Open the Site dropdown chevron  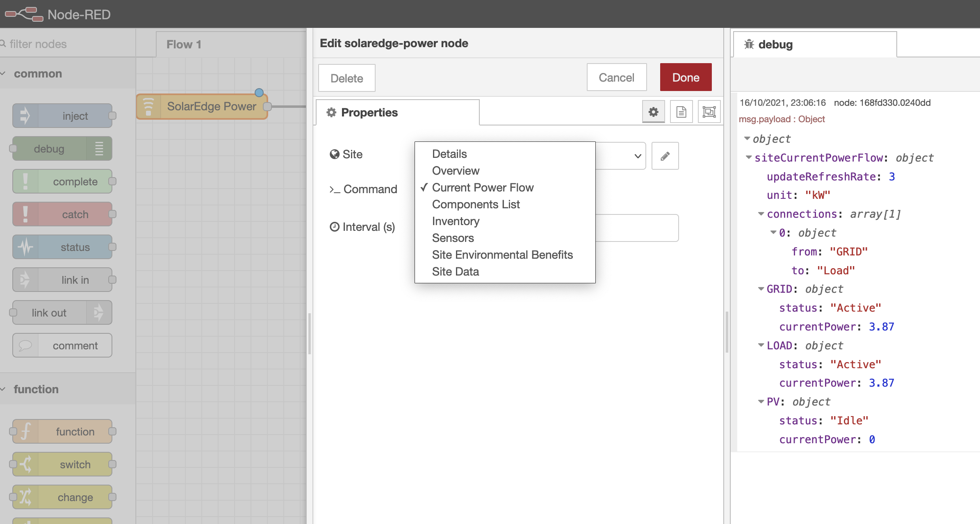click(637, 156)
